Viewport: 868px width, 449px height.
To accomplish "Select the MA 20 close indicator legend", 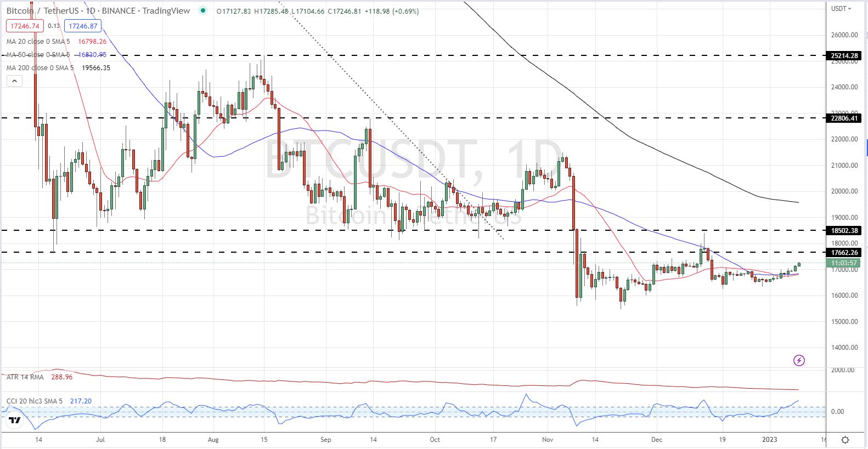I will pyautogui.click(x=38, y=42).
